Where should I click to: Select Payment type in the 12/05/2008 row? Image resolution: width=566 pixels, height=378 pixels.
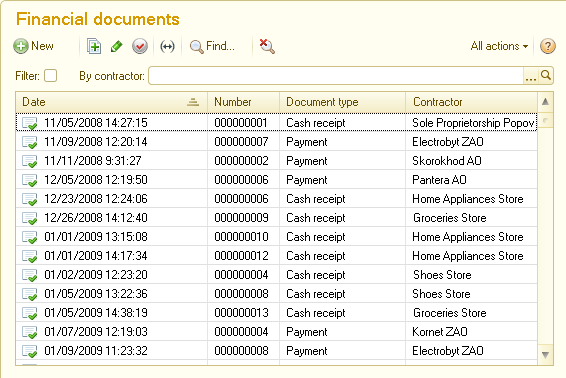pos(306,180)
